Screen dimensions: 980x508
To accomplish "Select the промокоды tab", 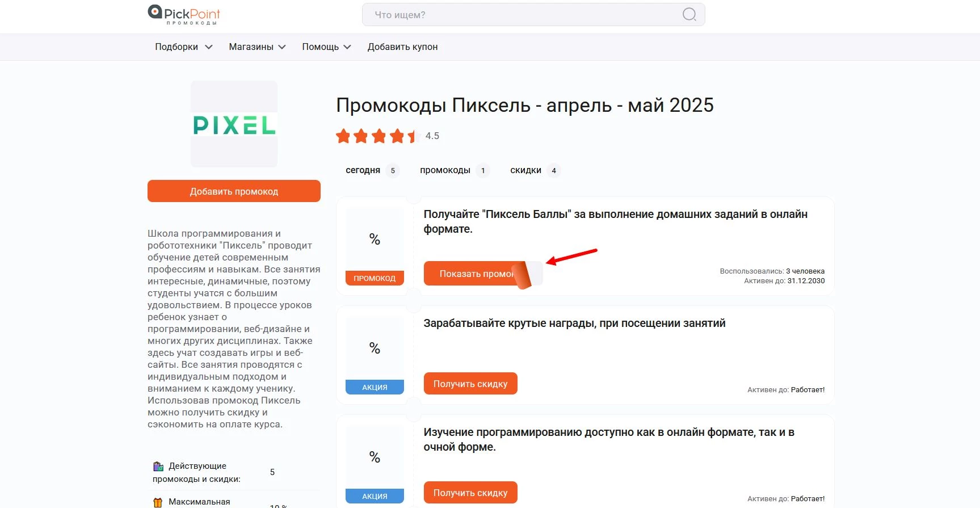I will click(x=454, y=170).
